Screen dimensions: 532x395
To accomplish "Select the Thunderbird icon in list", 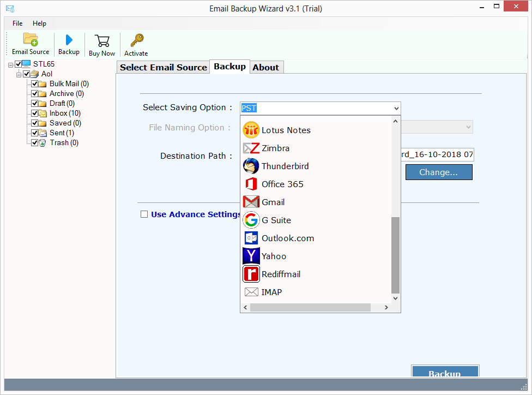I will pos(251,166).
